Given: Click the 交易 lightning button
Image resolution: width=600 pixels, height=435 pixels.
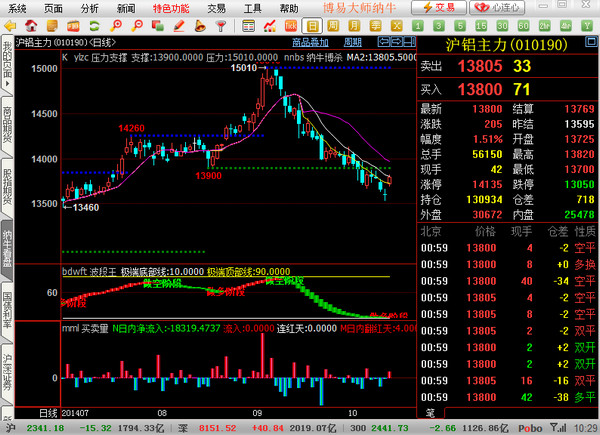Looking at the screenshot, I should pyautogui.click(x=439, y=7).
